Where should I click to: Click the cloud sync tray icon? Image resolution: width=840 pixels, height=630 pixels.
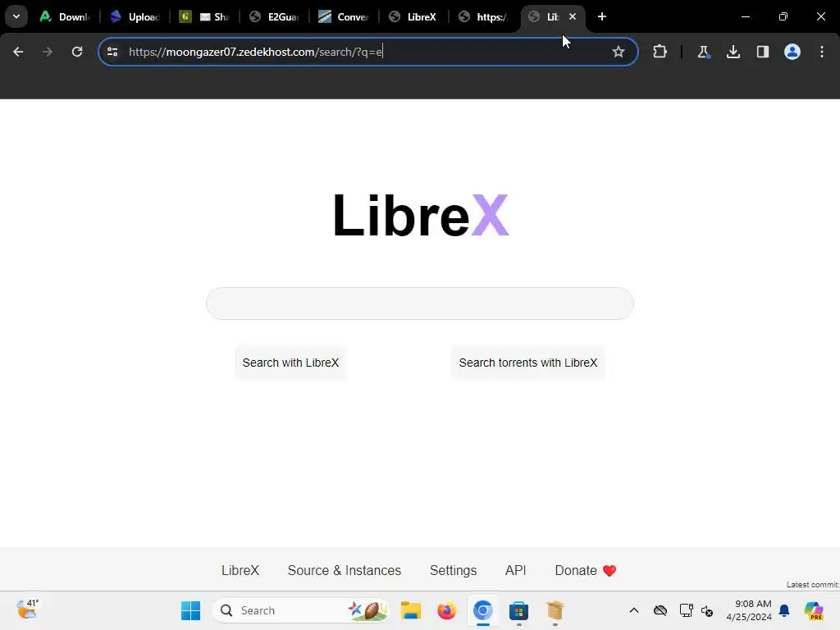tap(660, 610)
